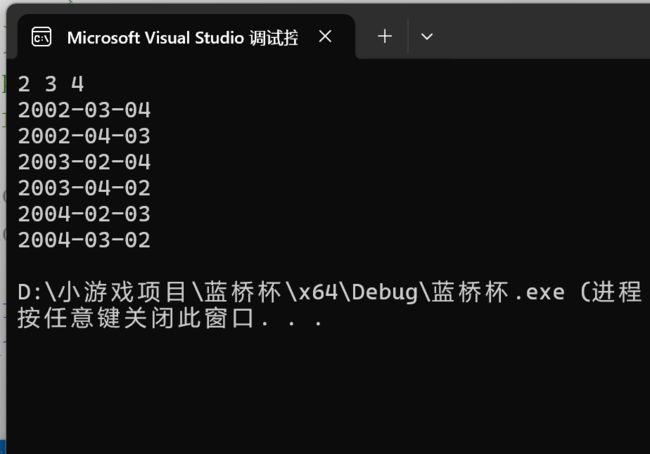This screenshot has height=454, width=650.
Task: Expand the new tab profile dropdown chevron
Action: 427,37
